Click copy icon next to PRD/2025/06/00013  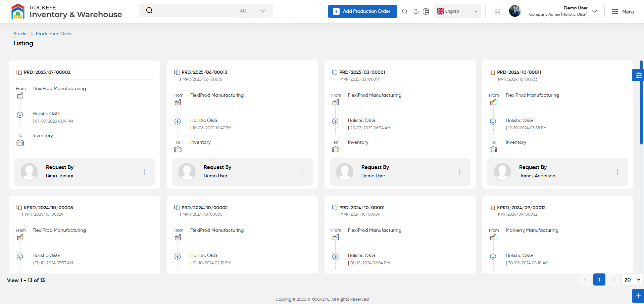click(177, 72)
